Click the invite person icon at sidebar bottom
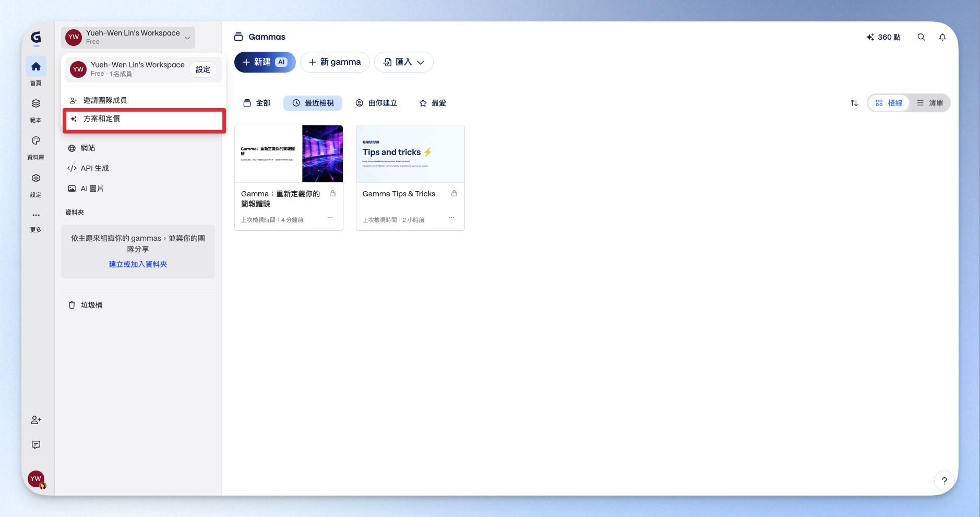The image size is (980, 517). point(35,420)
